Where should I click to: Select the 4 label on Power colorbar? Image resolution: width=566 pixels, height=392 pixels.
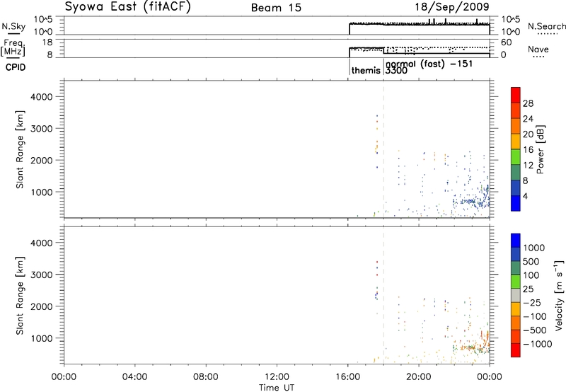(x=525, y=197)
